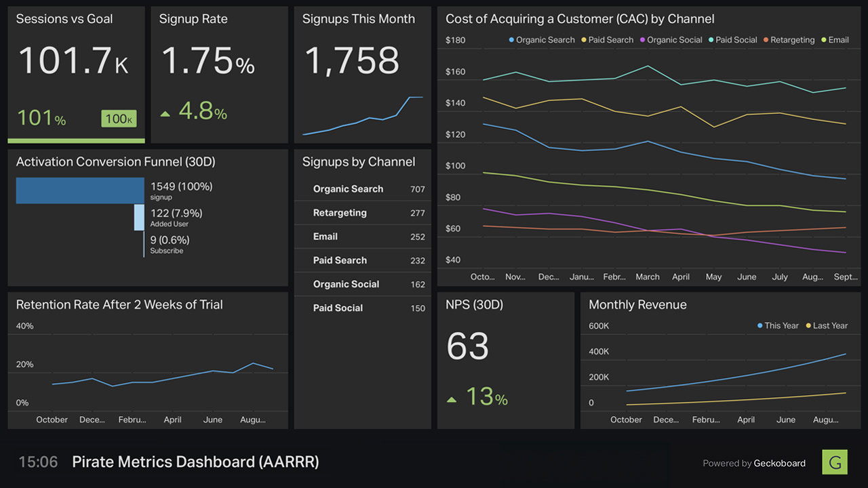Click the Email legend dot in CAC chart
Screen dimensions: 868x488
pos(824,40)
